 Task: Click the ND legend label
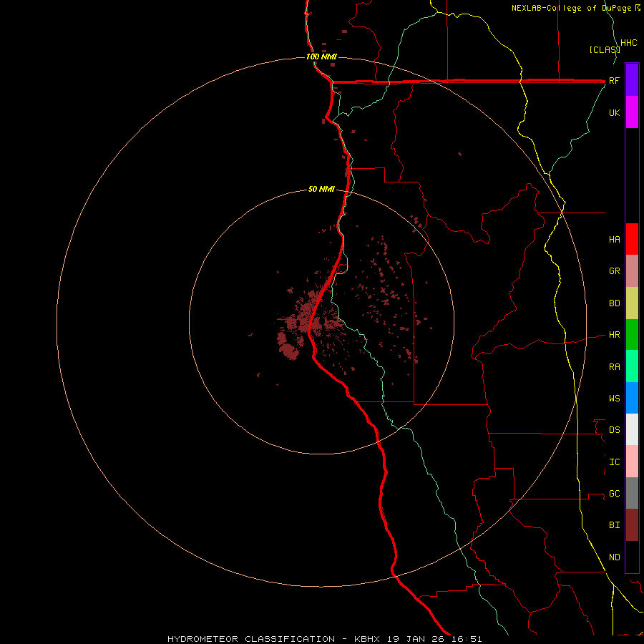614,557
